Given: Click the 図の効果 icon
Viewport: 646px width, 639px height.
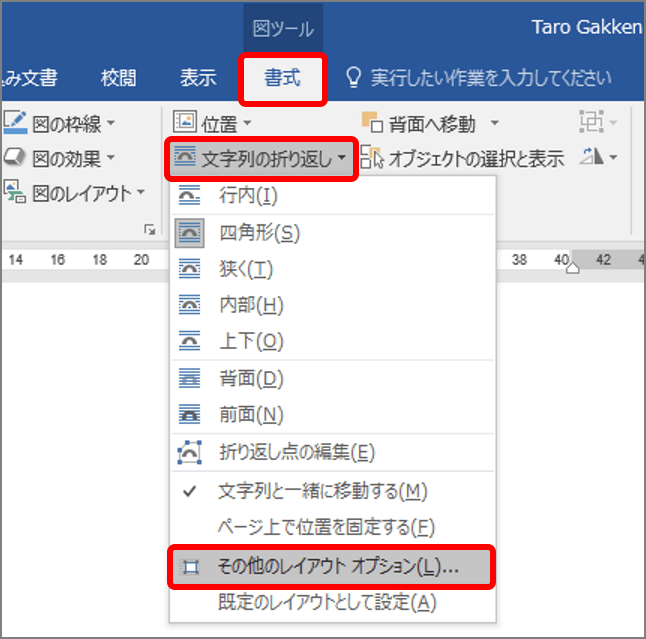Looking at the screenshot, I should (15, 157).
